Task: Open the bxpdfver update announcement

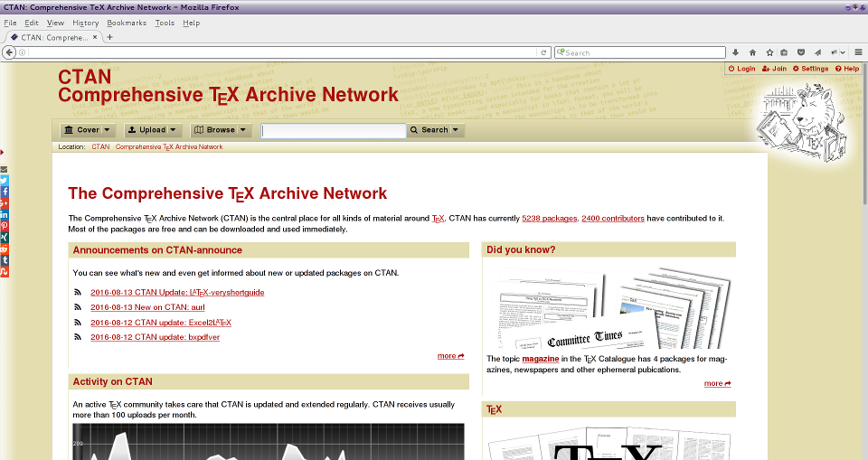Action: point(155,336)
